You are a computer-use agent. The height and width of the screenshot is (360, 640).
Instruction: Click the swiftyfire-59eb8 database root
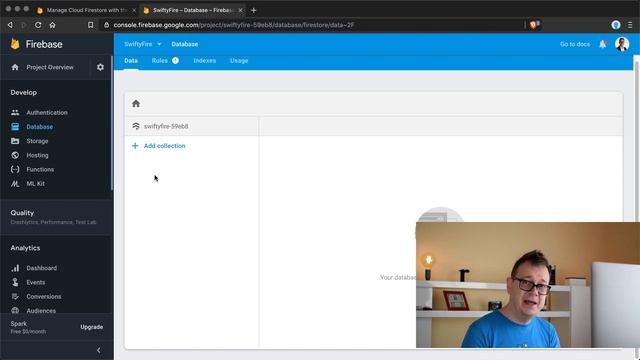coord(166,126)
